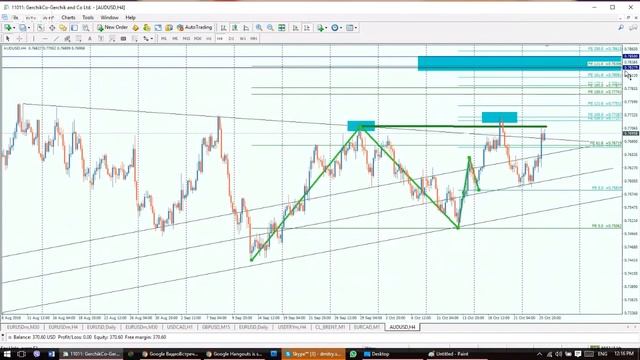Select the text label tool
640x360 pixels.
coord(101,38)
